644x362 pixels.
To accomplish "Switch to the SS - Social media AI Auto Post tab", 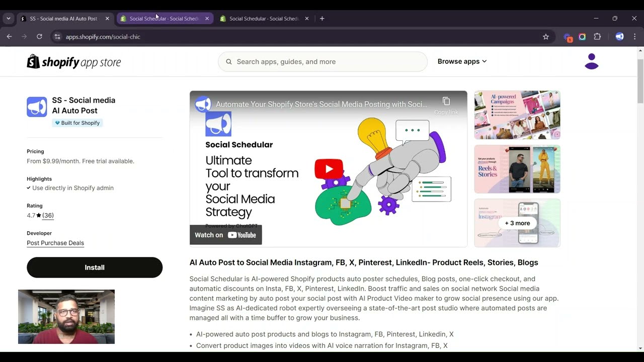I will click(64, 19).
